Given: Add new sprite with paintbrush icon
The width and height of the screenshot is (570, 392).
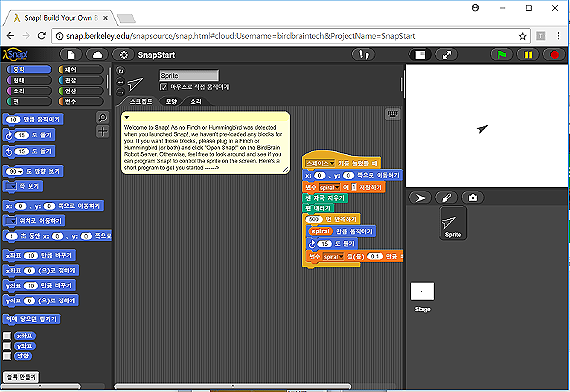Looking at the screenshot, I should pos(446,198).
